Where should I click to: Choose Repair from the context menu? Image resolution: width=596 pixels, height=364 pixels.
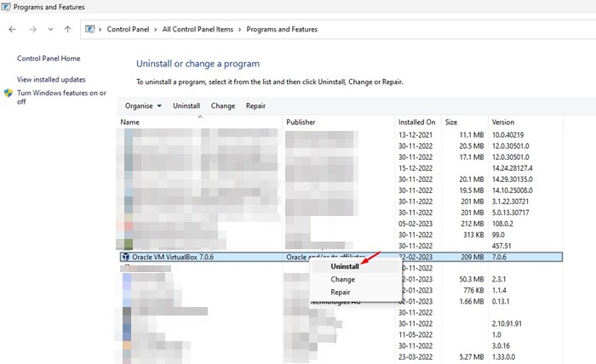click(x=341, y=292)
